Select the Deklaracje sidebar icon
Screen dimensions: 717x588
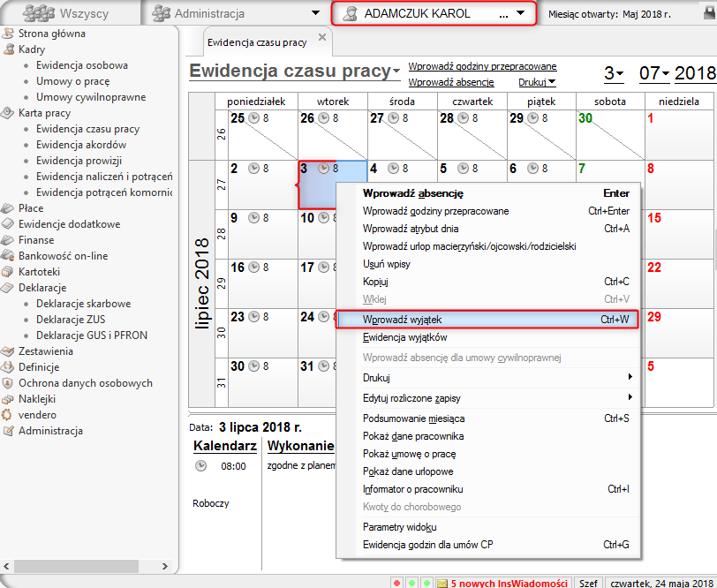tap(7, 288)
